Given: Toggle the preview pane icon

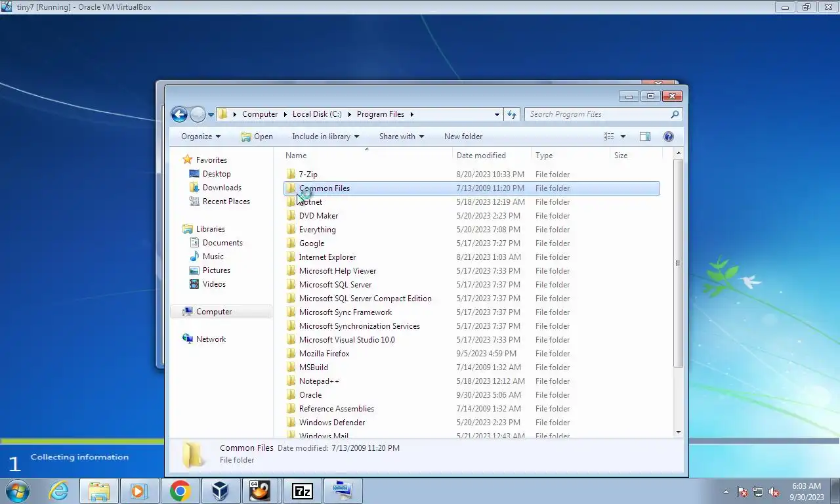Looking at the screenshot, I should pos(645,136).
